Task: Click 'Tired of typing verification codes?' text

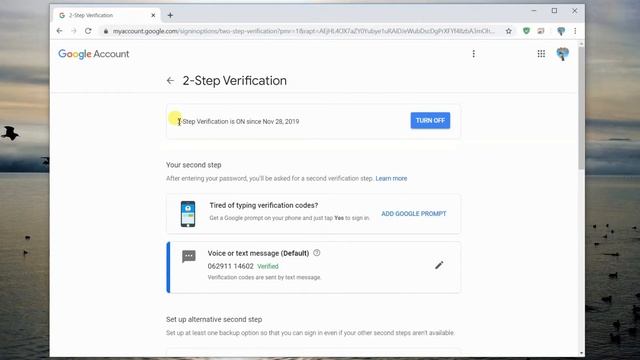Action: pyautogui.click(x=264, y=205)
